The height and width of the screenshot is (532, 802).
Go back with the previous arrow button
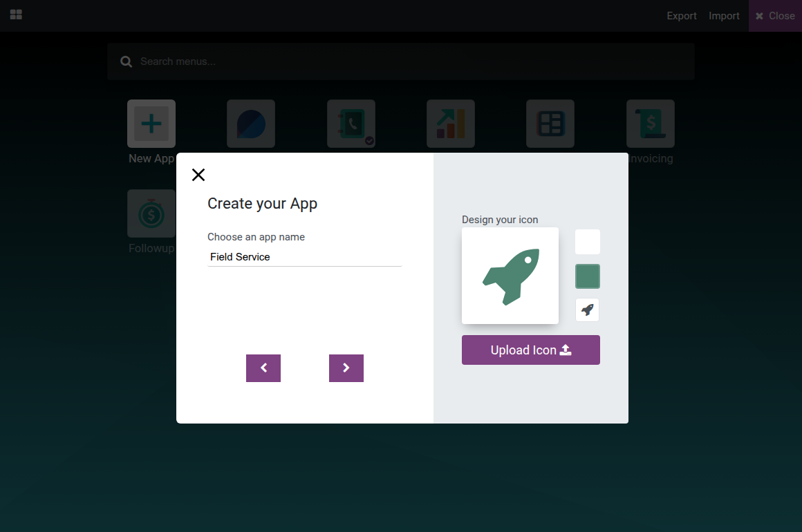(263, 368)
